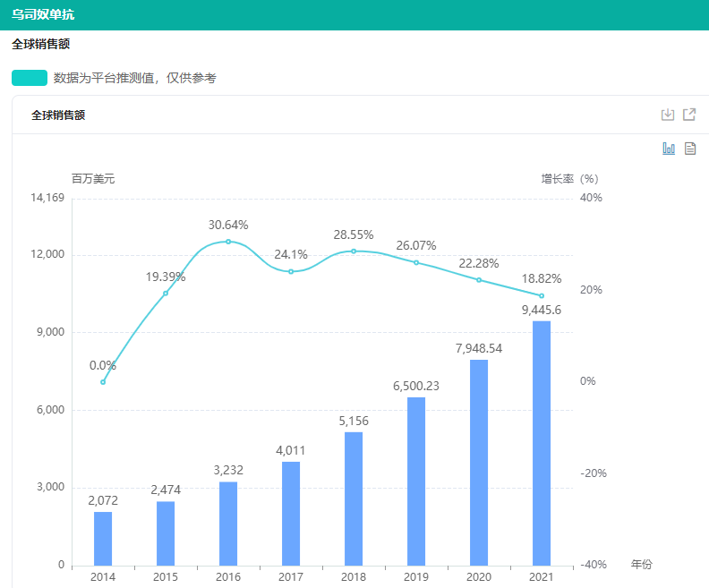Click the download chart icon

click(x=667, y=115)
